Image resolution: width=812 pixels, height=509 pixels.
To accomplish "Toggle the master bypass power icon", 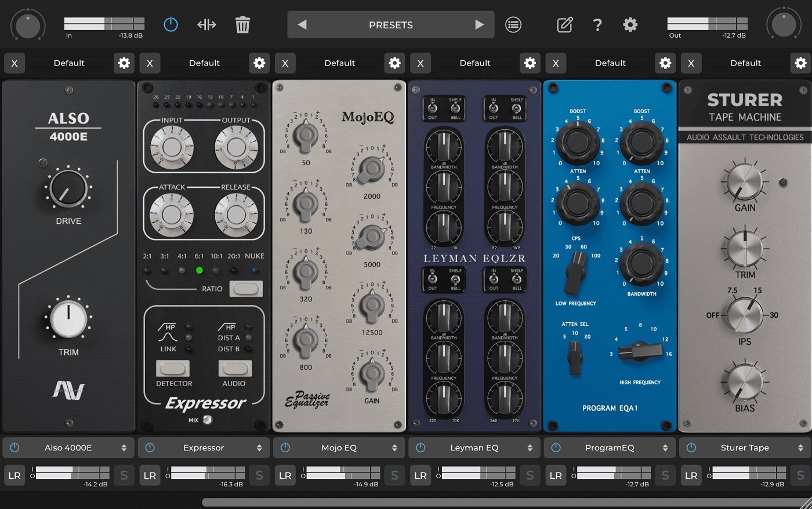I will click(x=171, y=24).
